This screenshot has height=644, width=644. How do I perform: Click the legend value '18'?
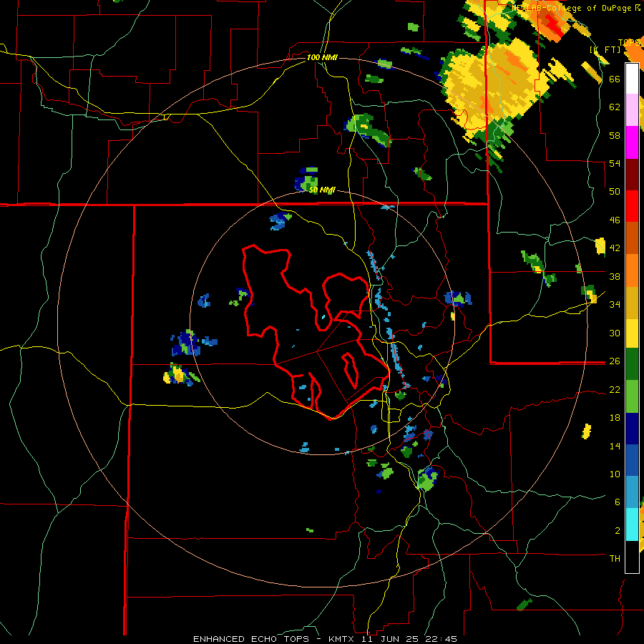(x=615, y=418)
